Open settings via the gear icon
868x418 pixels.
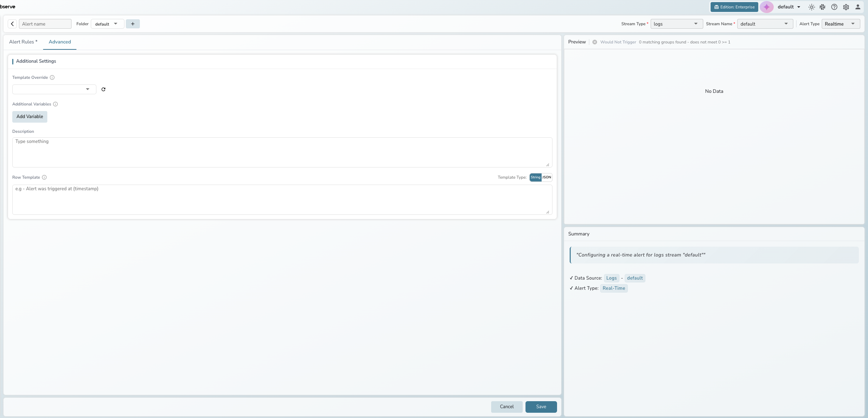[846, 7]
